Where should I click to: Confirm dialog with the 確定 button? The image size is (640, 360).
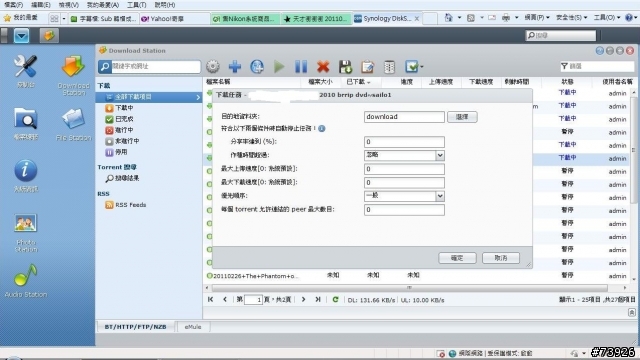coord(457,258)
